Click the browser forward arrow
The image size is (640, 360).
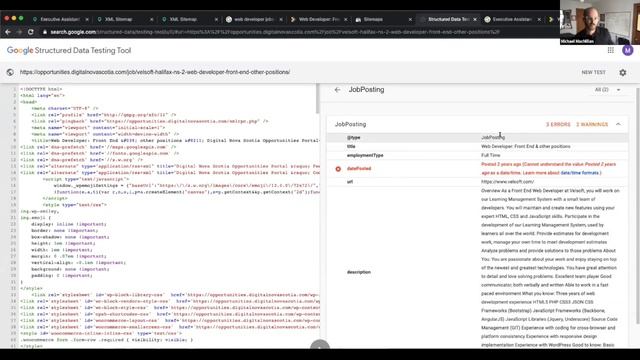click(x=19, y=32)
